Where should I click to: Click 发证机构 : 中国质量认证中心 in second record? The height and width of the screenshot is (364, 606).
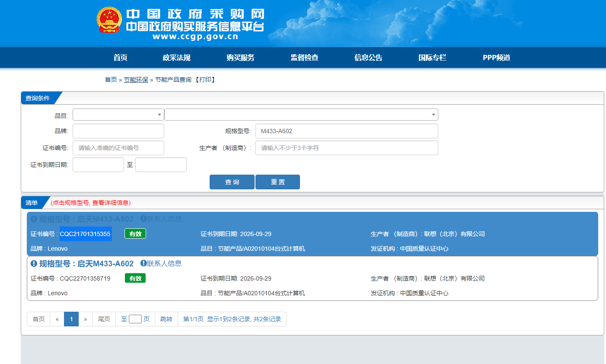point(410,293)
